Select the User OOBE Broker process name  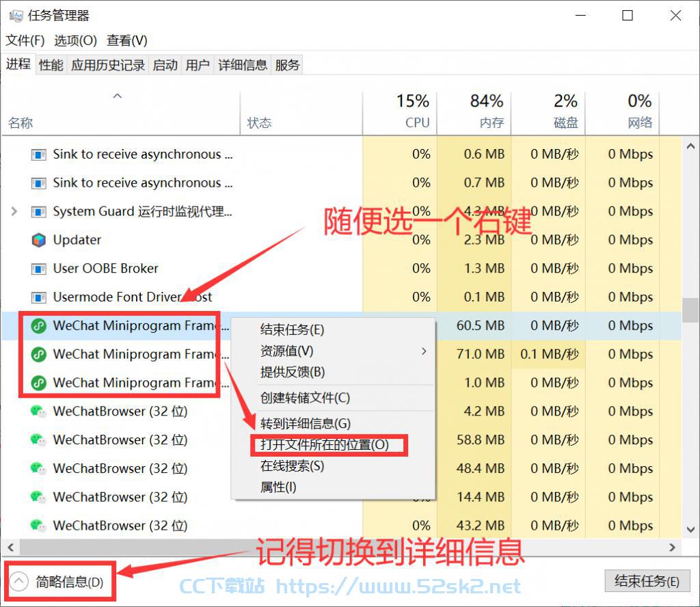click(106, 269)
